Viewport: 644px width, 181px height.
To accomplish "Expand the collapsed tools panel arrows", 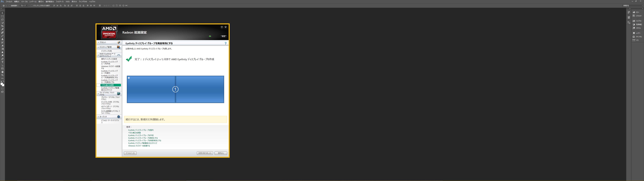I will pos(1,9).
